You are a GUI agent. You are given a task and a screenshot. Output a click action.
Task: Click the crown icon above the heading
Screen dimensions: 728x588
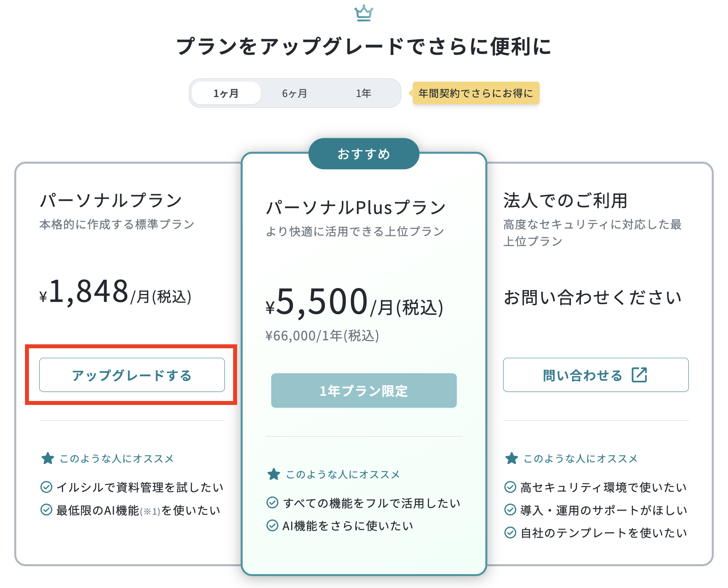click(364, 13)
